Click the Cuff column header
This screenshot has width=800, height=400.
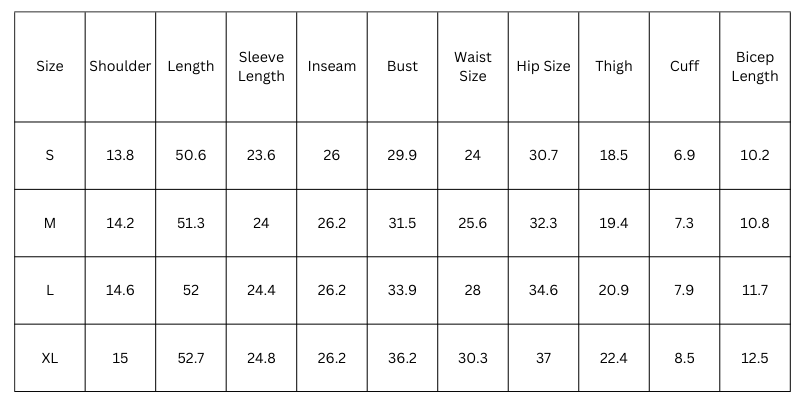click(684, 66)
